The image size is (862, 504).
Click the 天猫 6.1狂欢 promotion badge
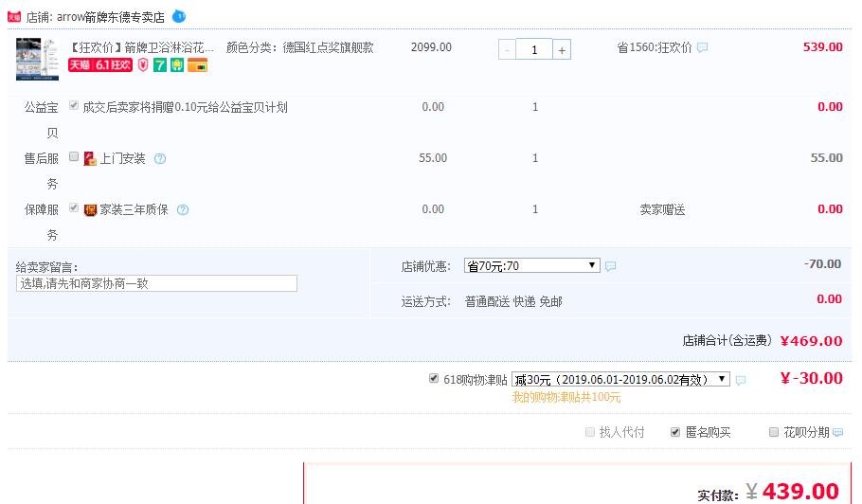click(x=100, y=64)
